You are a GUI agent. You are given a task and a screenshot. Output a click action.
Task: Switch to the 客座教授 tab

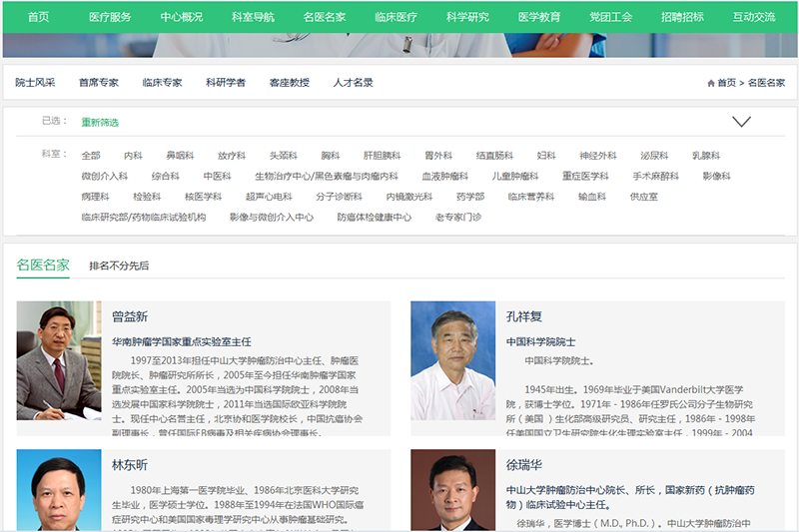point(290,83)
